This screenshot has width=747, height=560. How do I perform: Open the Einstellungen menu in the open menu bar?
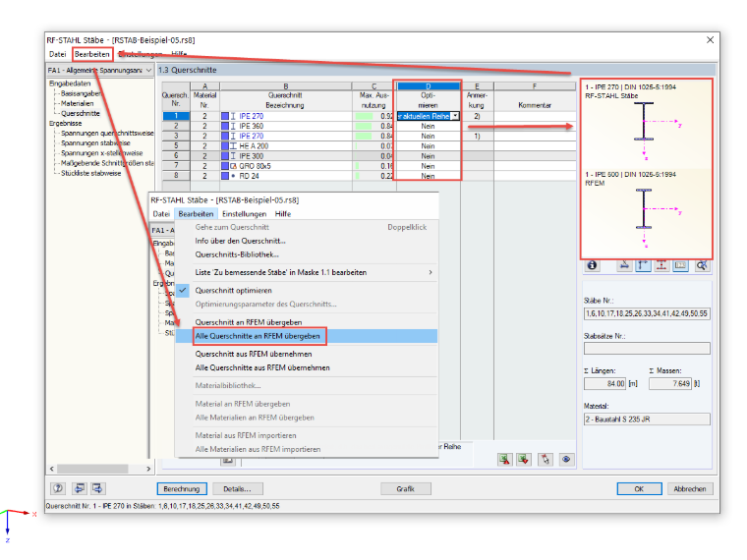tap(244, 214)
